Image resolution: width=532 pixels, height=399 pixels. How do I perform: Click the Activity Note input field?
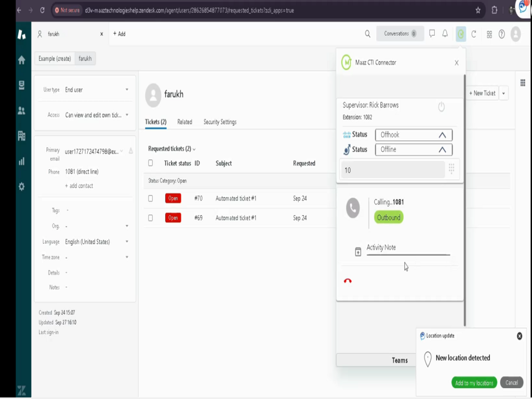tap(408, 248)
